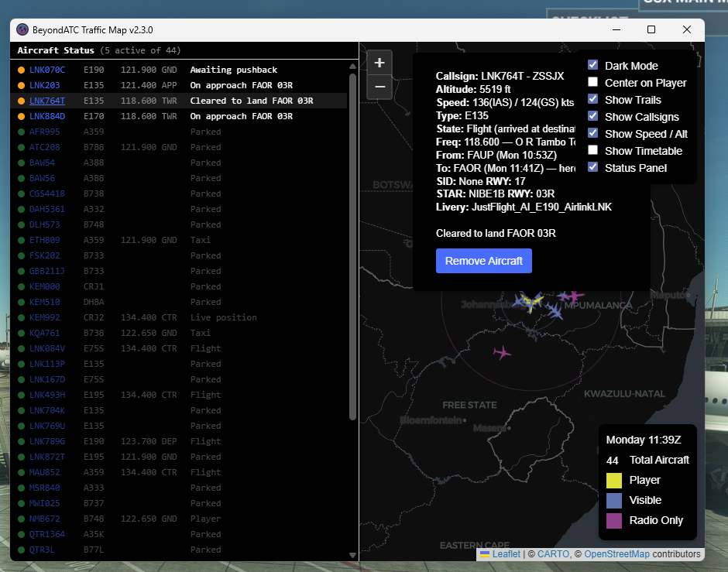Viewport: 728px width, 572px height.
Task: Select aircraft DLH573 in status list
Action: point(45,224)
